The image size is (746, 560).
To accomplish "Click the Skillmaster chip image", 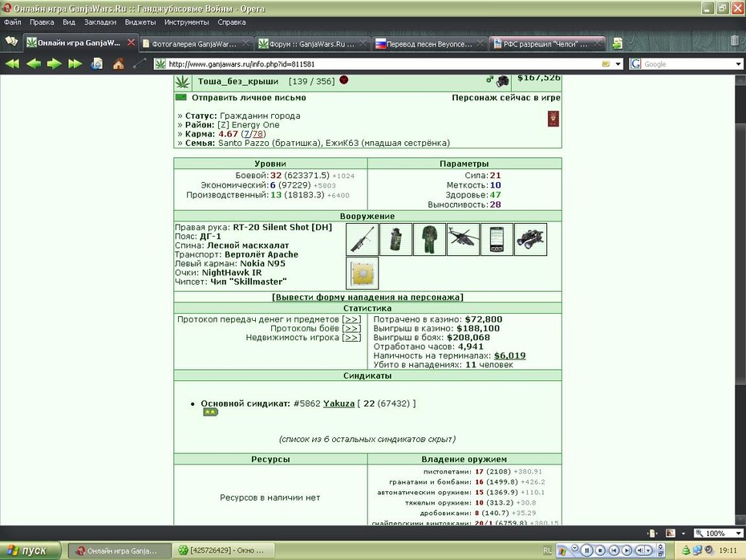I will click(x=362, y=273).
